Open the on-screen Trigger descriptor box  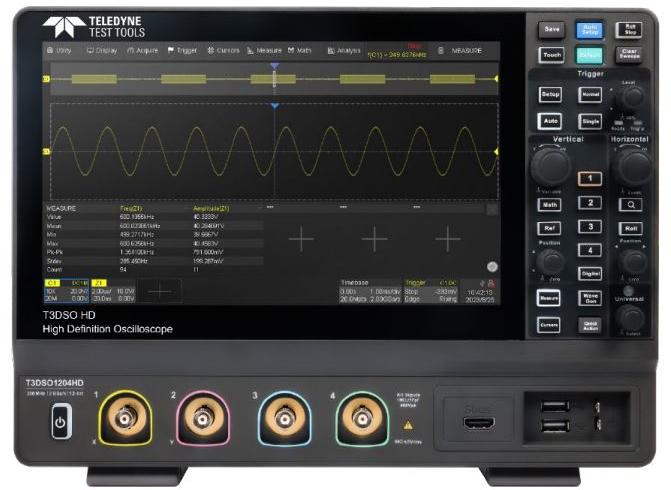(x=431, y=291)
